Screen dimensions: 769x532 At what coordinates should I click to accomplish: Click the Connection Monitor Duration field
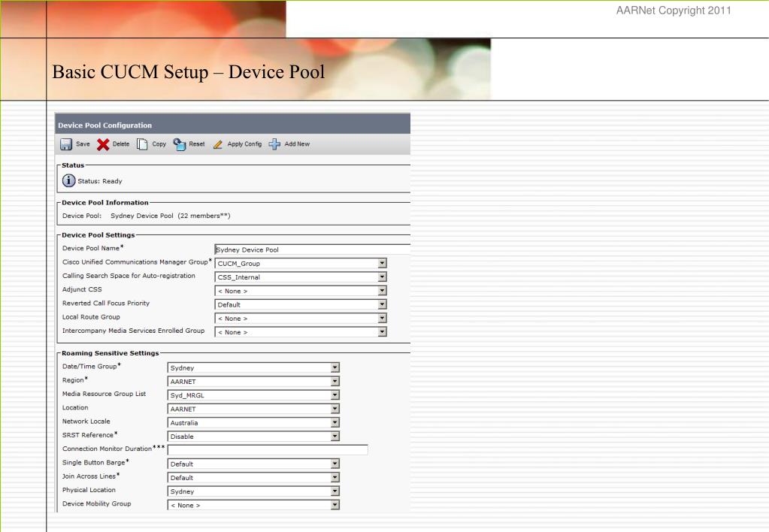coord(267,450)
